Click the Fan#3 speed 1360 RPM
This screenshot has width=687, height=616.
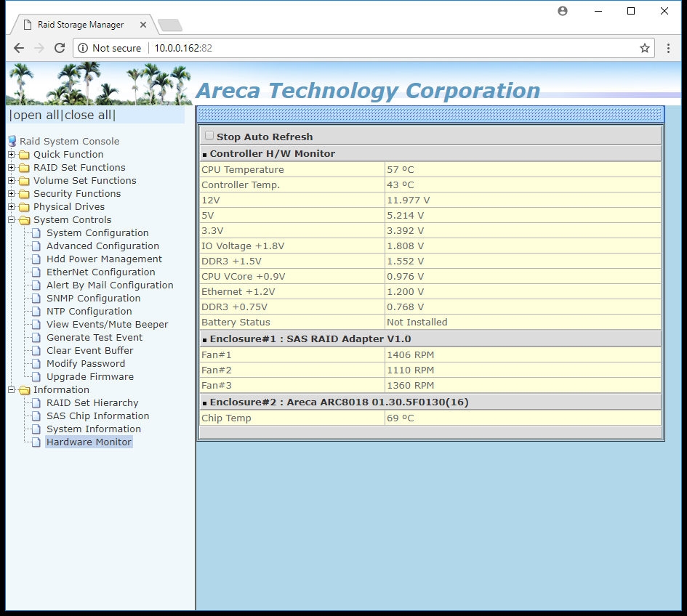(410, 386)
